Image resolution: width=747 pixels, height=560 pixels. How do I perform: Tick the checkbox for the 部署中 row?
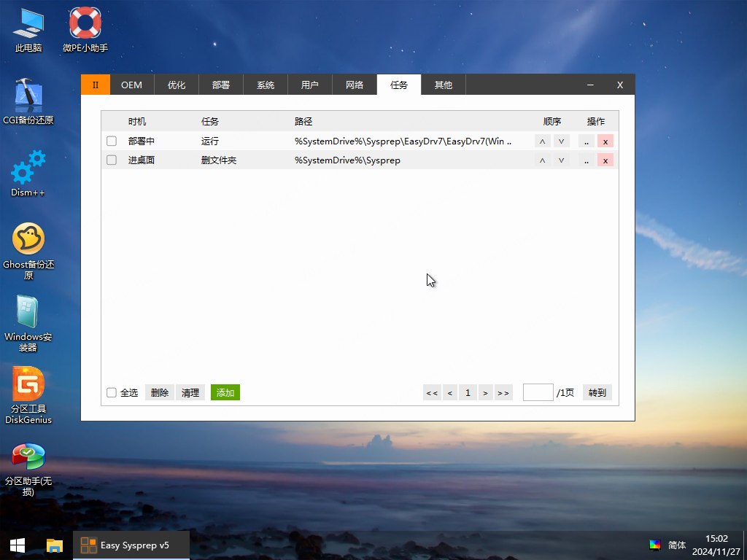[x=112, y=141]
